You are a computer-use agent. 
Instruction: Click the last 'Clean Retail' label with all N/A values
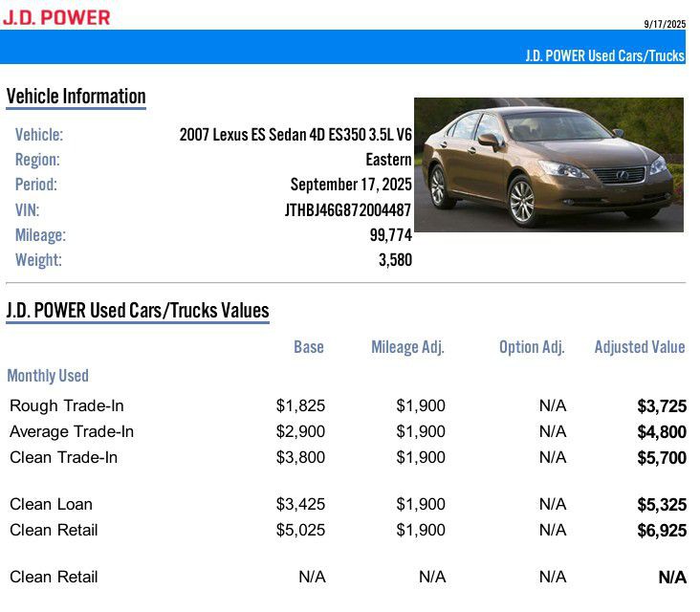click(54, 578)
